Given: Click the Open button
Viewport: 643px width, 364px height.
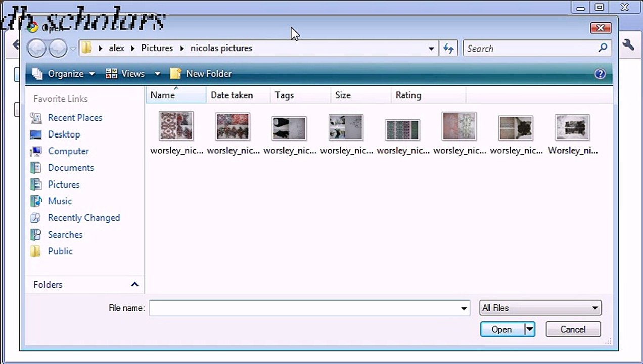Looking at the screenshot, I should click(x=502, y=329).
